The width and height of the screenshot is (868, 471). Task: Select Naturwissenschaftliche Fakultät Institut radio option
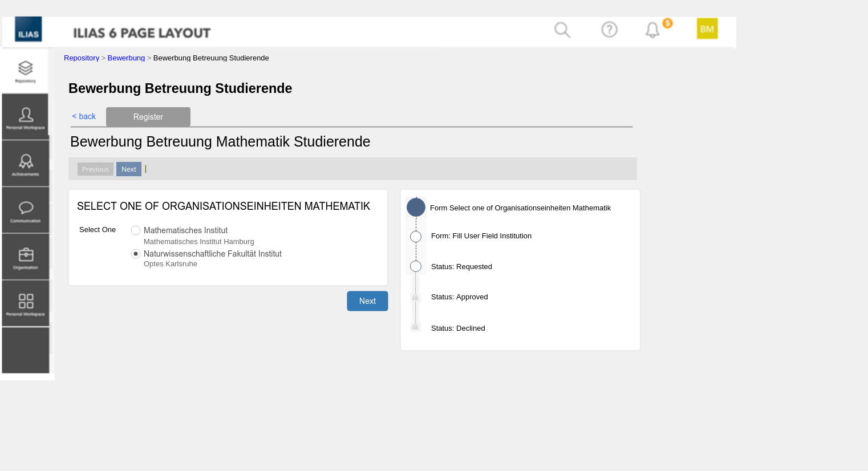point(136,254)
